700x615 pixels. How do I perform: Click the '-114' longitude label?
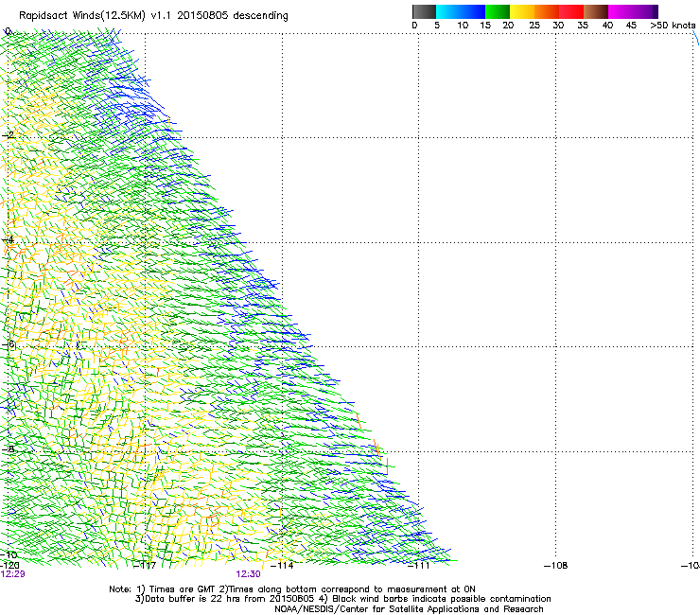pos(282,566)
